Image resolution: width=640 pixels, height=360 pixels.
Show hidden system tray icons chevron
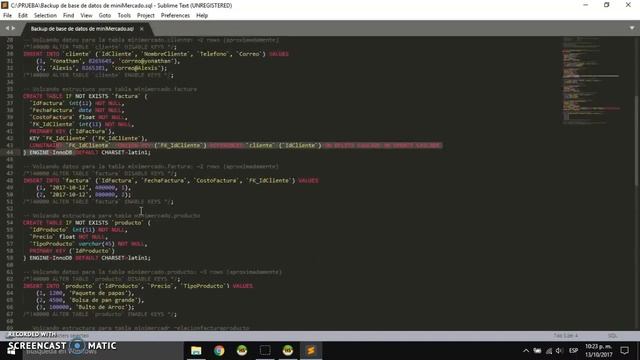click(526, 351)
